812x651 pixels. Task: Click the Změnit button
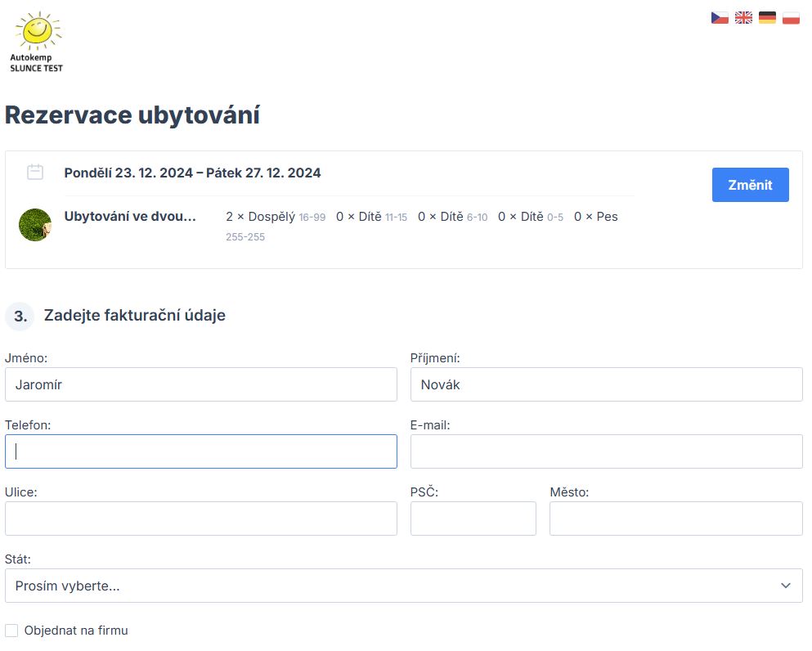(x=751, y=185)
